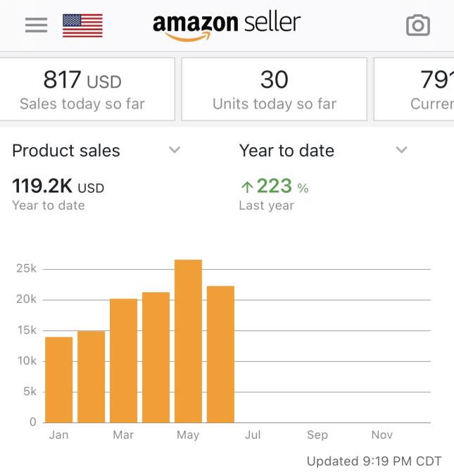Click the 223% last year growth indicator
The image size is (454, 476).
tap(275, 186)
